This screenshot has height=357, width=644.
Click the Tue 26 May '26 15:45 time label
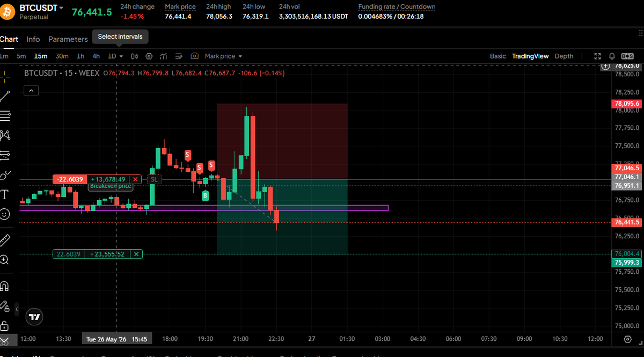pyautogui.click(x=118, y=339)
